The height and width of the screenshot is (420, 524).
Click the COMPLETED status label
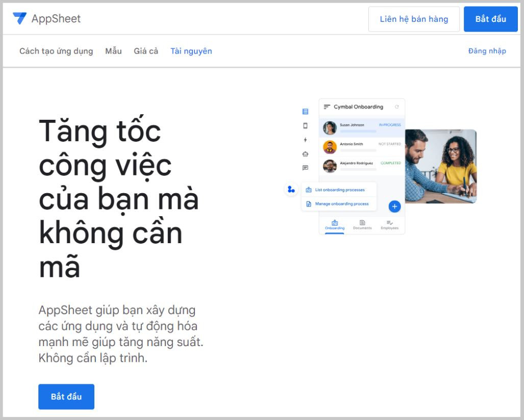pyautogui.click(x=391, y=163)
